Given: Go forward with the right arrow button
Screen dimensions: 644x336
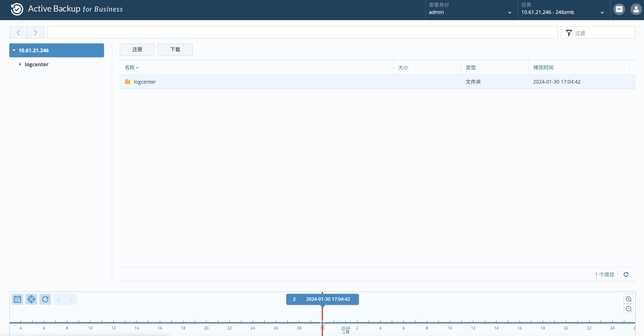Looking at the screenshot, I should (35, 32).
